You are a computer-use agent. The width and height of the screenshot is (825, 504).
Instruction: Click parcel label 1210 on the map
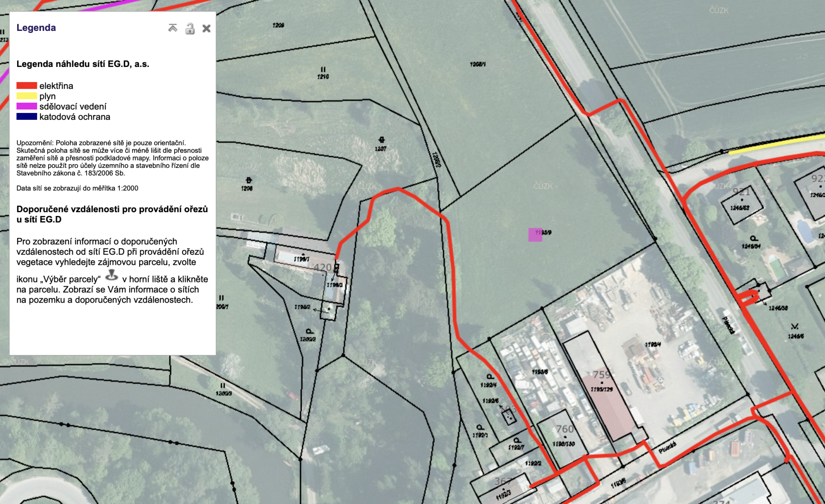[x=323, y=77]
